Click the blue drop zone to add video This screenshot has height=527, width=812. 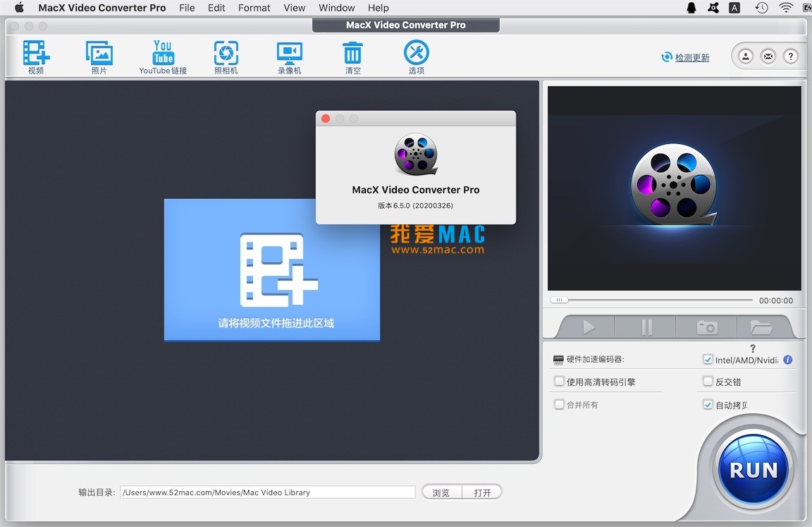(272, 270)
